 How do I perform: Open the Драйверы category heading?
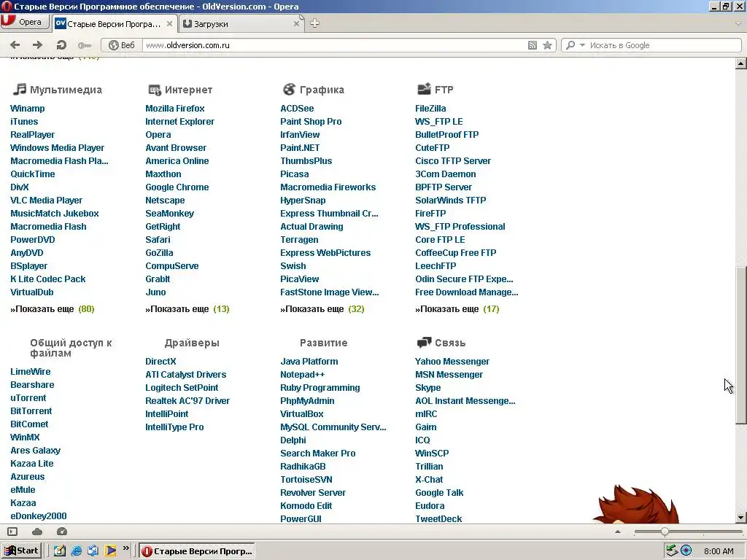pyautogui.click(x=192, y=343)
